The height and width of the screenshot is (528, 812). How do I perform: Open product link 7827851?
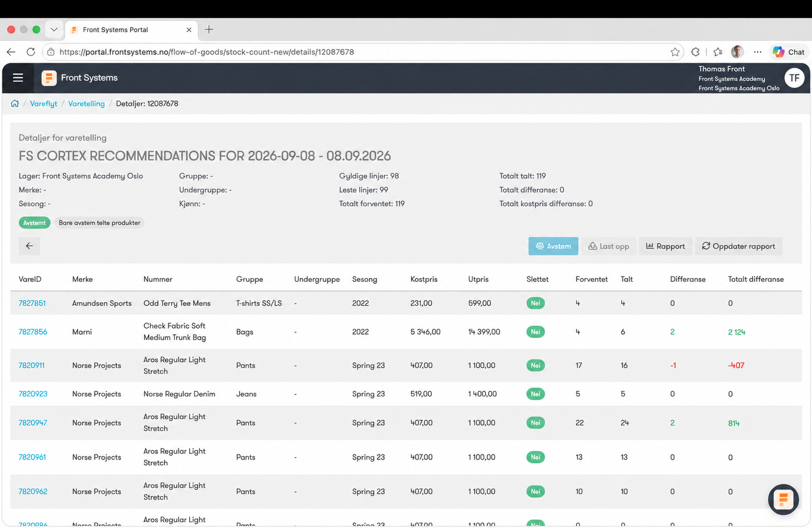click(x=32, y=303)
